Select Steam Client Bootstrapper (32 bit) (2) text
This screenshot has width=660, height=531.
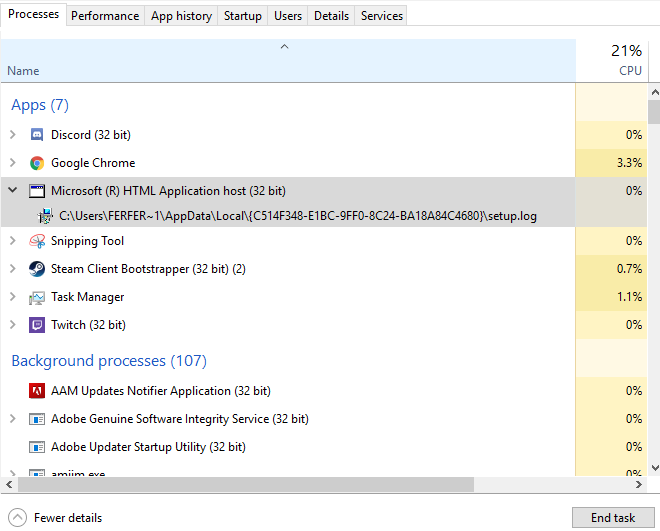[148, 269]
